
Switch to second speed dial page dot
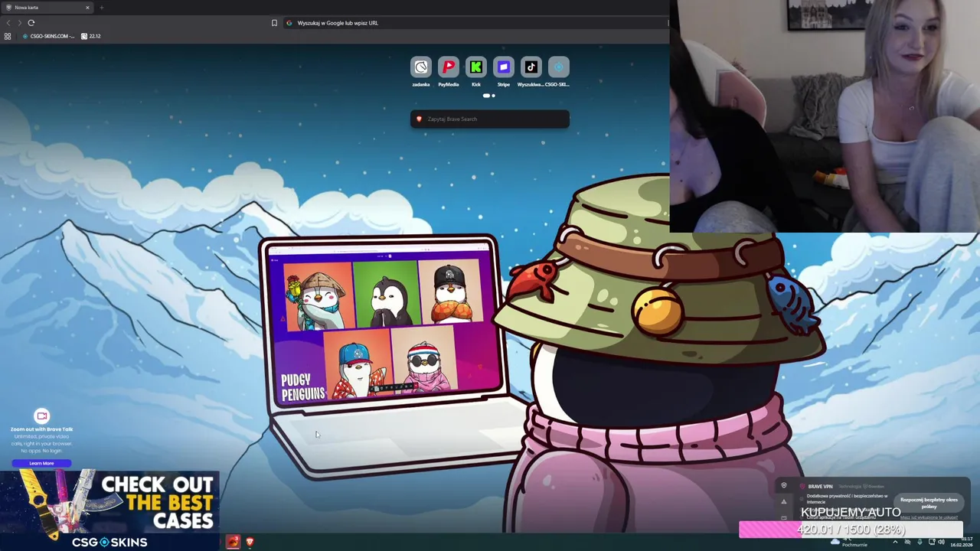point(493,96)
